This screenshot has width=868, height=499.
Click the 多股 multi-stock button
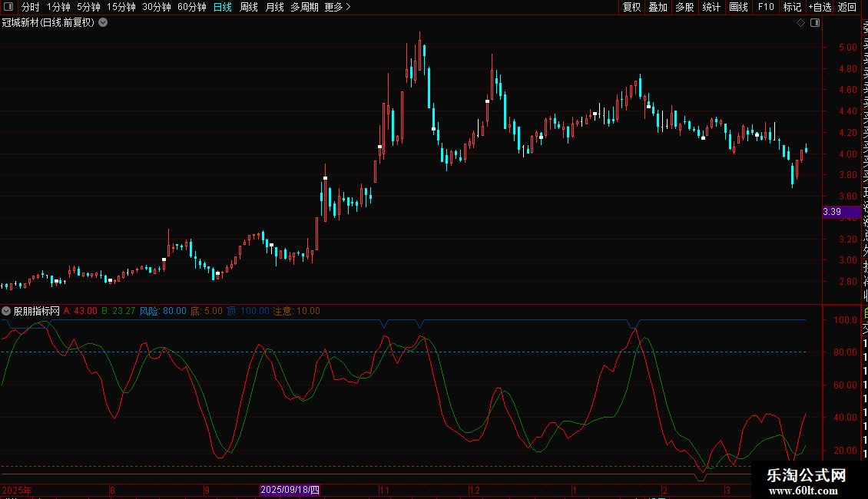[x=684, y=7]
